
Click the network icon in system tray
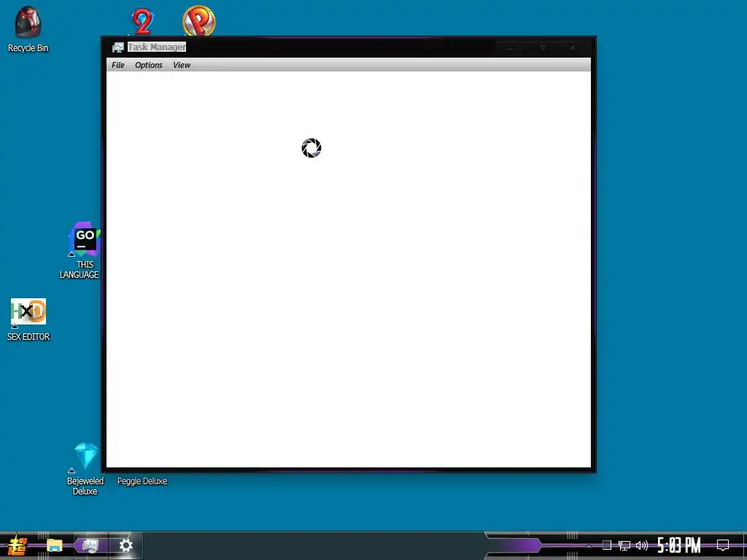(x=624, y=545)
